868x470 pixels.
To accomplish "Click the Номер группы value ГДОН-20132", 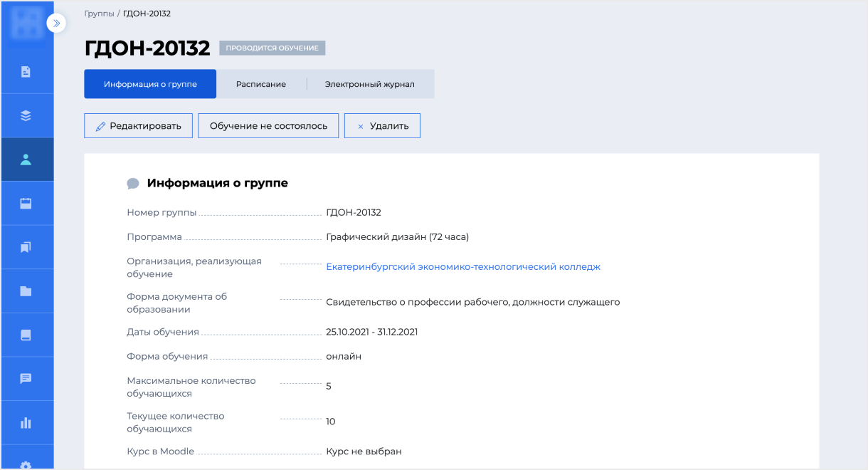I will 354,212.
